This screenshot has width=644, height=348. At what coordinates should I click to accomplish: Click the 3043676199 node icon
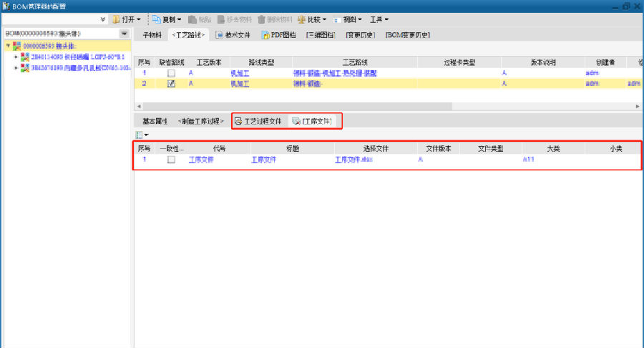coord(25,68)
